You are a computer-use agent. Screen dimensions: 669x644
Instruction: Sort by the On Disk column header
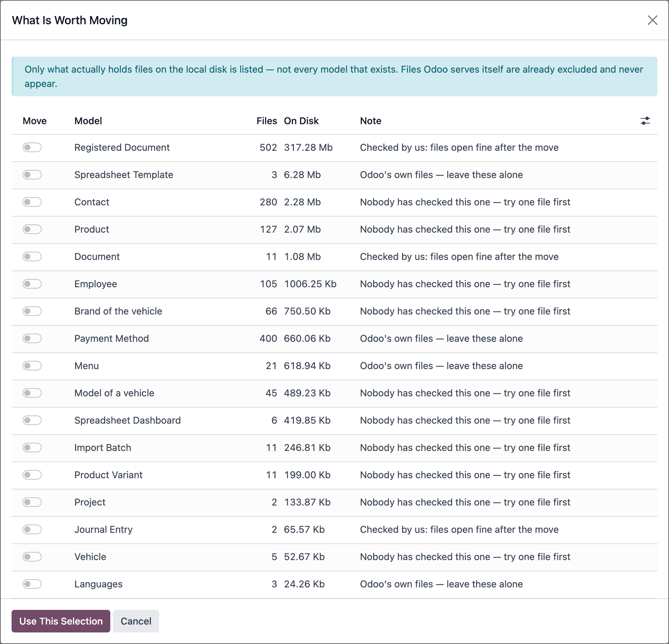coord(301,121)
